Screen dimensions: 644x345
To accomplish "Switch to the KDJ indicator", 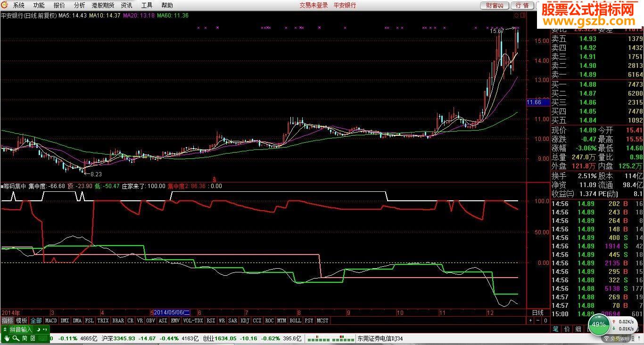I will click(x=245, y=320).
